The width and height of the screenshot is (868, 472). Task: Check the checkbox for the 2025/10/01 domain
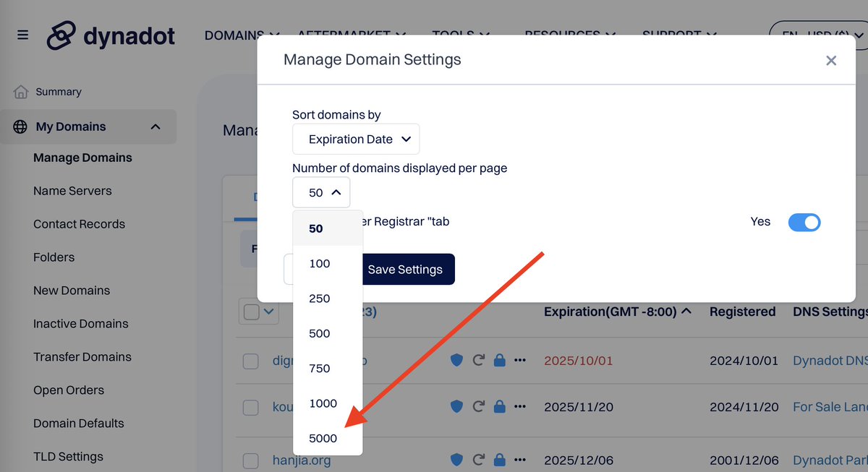coord(250,361)
